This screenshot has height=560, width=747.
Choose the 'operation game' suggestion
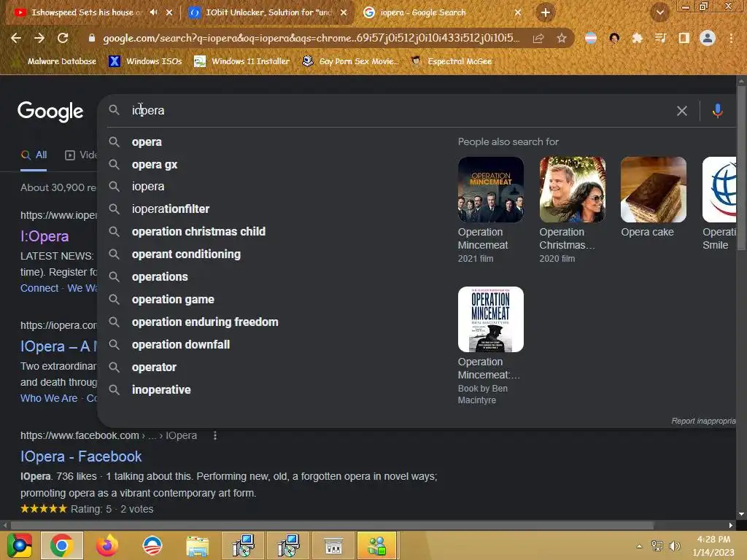coord(172,300)
